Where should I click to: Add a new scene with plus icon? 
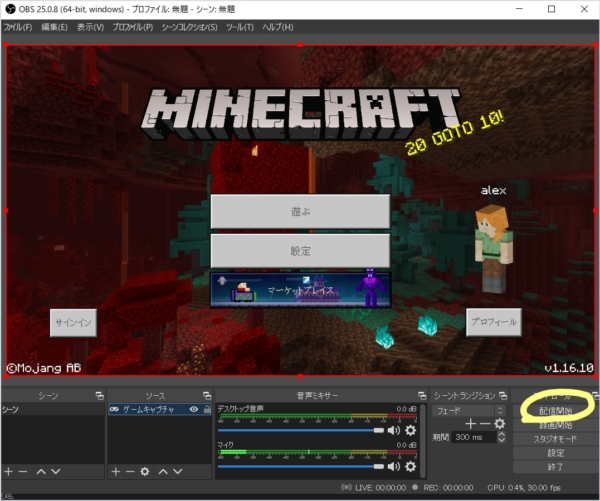click(x=8, y=472)
